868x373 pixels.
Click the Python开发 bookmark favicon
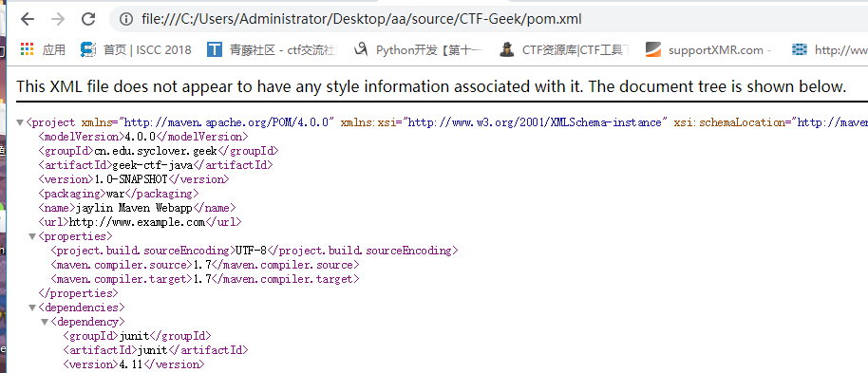pos(361,49)
